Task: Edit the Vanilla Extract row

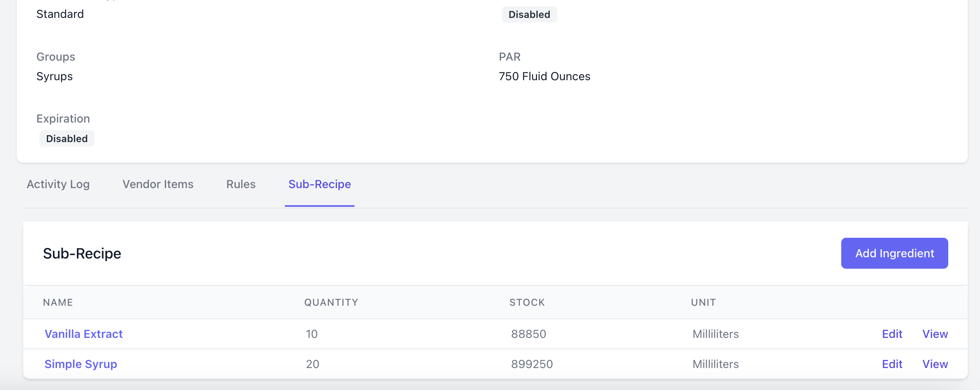Action: [892, 334]
